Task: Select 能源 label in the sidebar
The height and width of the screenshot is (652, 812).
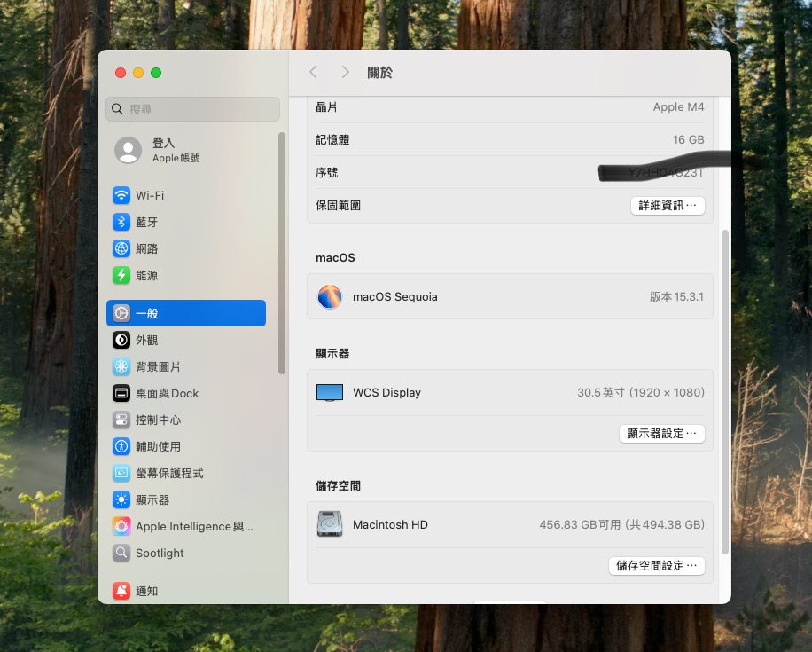Action: point(146,275)
